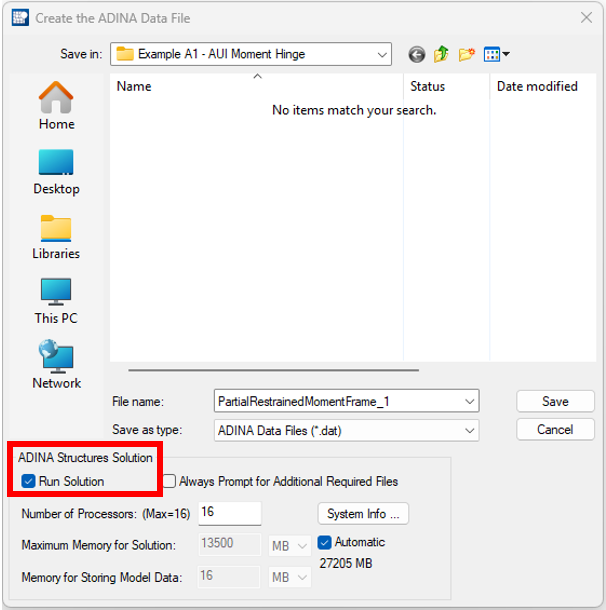The height and width of the screenshot is (610, 606).
Task: Click the 'Save as type:' label
Action: pos(147,429)
